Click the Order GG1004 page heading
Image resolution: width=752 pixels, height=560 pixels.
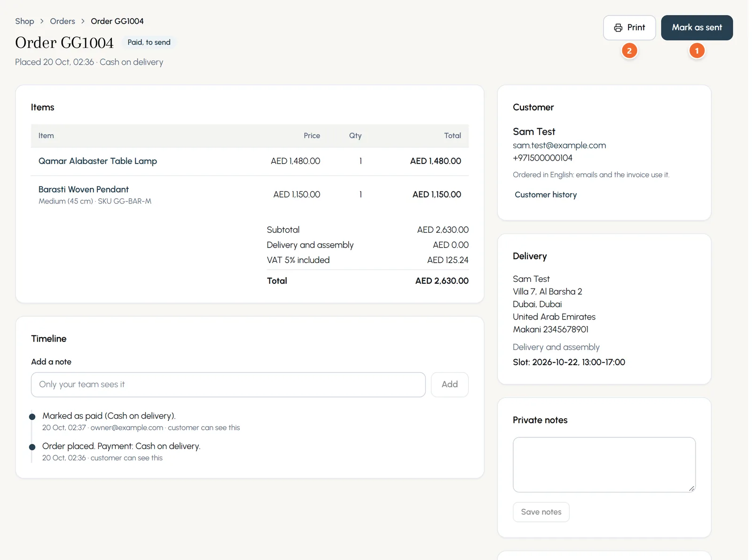pyautogui.click(x=64, y=43)
